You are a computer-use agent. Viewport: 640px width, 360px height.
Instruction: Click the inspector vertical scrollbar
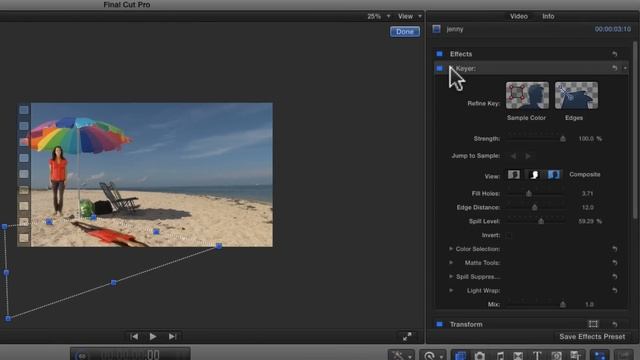pos(635,131)
